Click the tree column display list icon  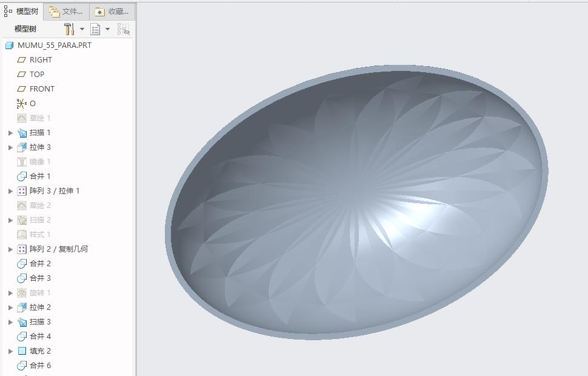point(95,29)
